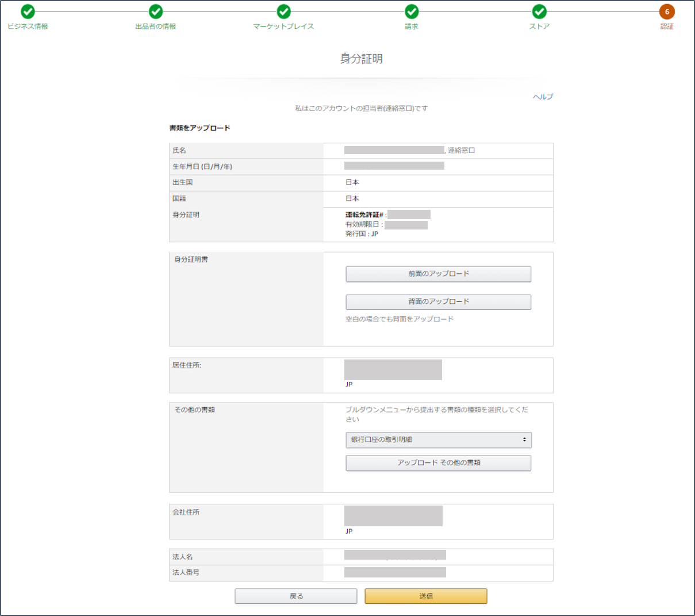Click the 出品者の情報 step text label
The width and height of the screenshot is (695, 616).
[x=156, y=26]
